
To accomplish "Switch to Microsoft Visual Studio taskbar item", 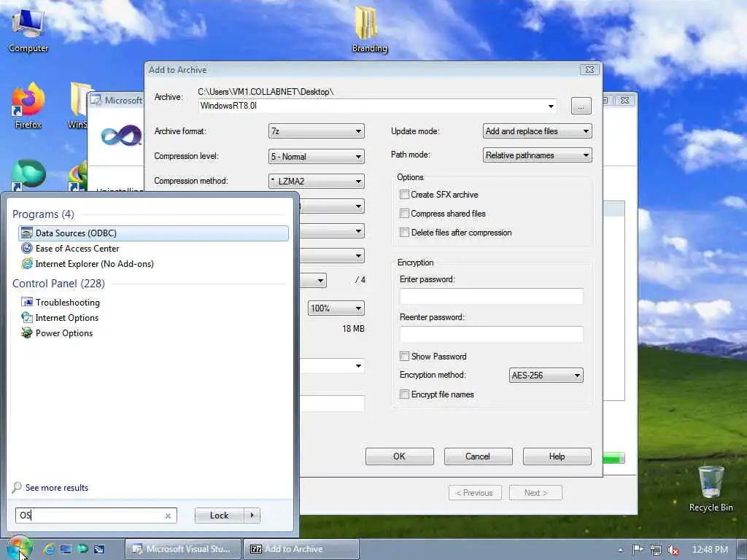I will [183, 549].
